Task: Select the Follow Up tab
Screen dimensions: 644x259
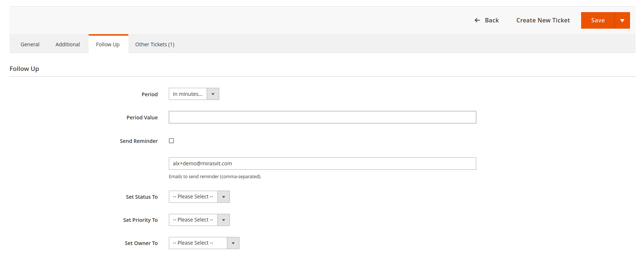Action: coord(108,44)
